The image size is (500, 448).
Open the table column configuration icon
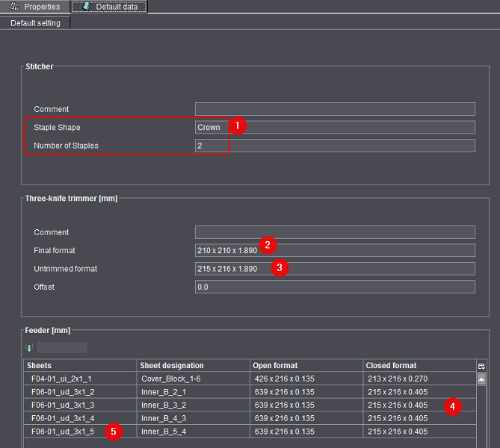481,366
